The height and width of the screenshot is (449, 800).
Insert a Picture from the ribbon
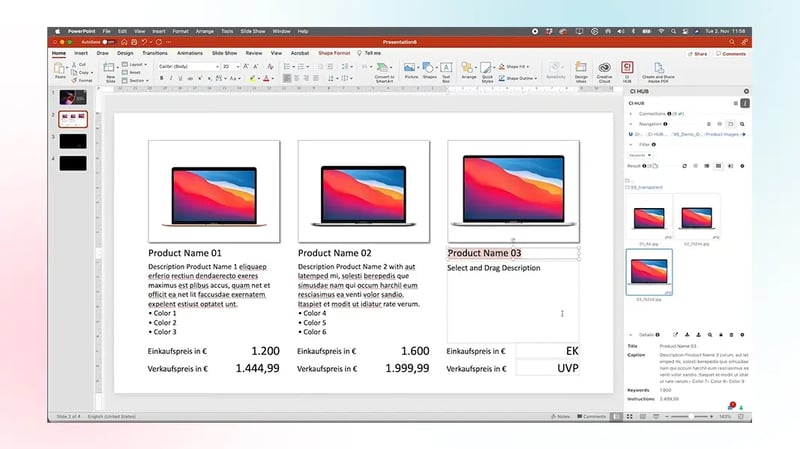tap(411, 70)
